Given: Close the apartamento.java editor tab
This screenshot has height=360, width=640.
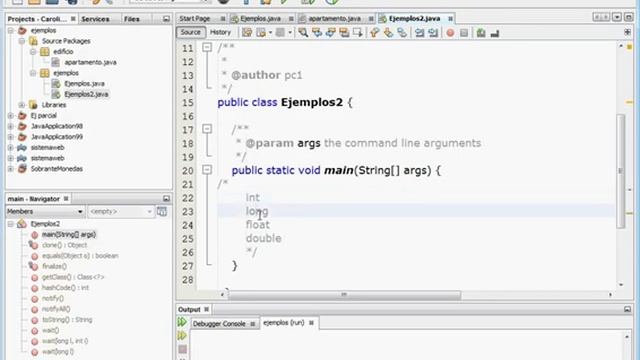Looking at the screenshot, I should tap(371, 19).
